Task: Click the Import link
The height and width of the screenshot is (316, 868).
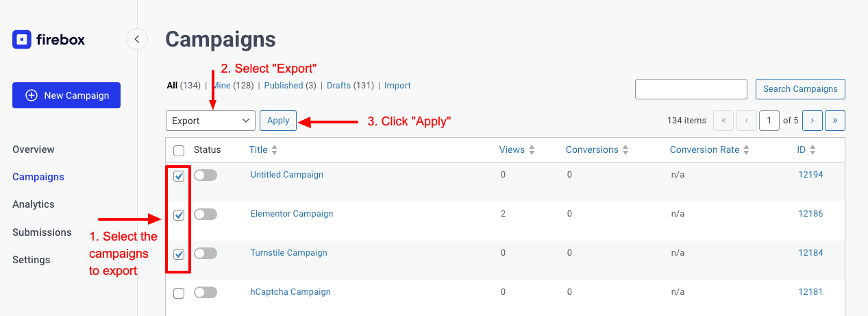Action: click(x=397, y=86)
